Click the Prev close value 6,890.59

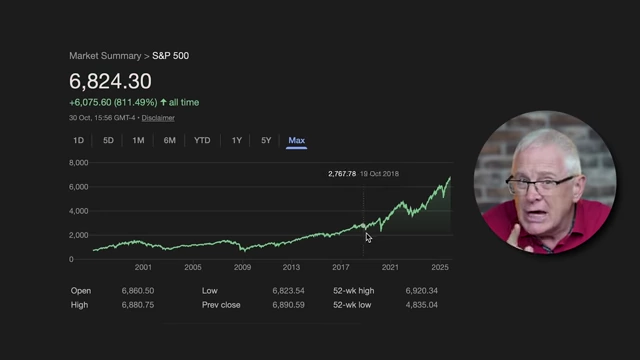point(289,305)
